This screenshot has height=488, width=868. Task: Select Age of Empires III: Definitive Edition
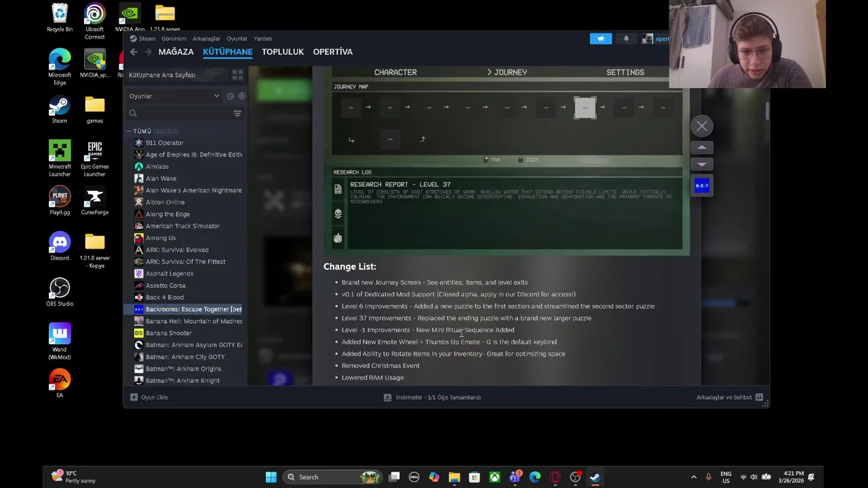tap(193, 155)
